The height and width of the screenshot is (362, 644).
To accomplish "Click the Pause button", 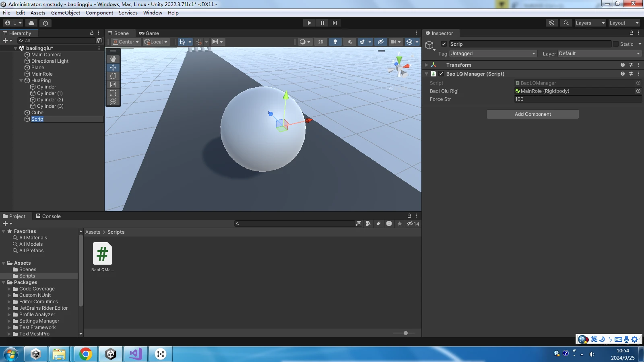I will [x=322, y=23].
